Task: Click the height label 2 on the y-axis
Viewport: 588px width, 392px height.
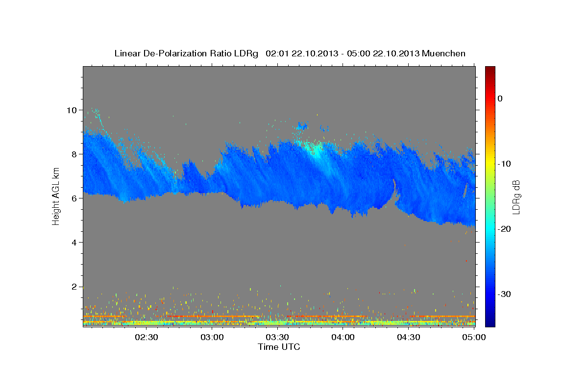Action: tap(74, 287)
